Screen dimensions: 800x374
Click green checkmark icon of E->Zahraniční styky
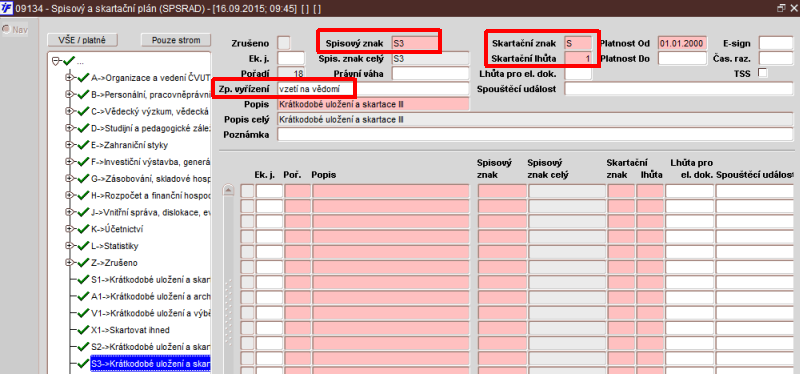[x=83, y=144]
